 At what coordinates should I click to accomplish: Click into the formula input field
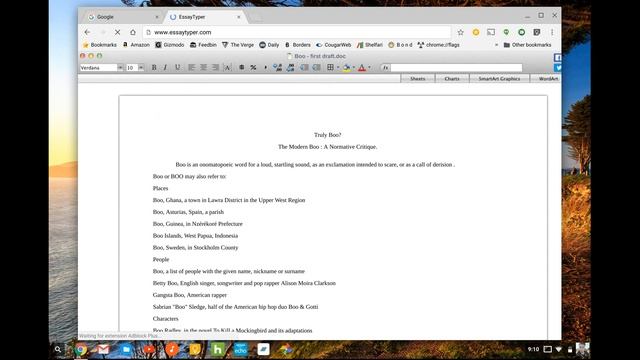[456, 67]
